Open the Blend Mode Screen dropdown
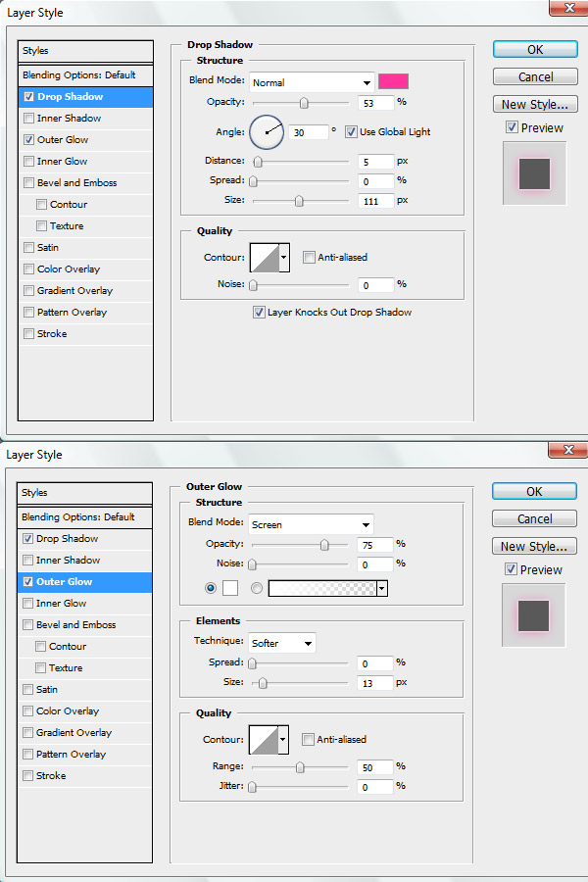 click(311, 524)
